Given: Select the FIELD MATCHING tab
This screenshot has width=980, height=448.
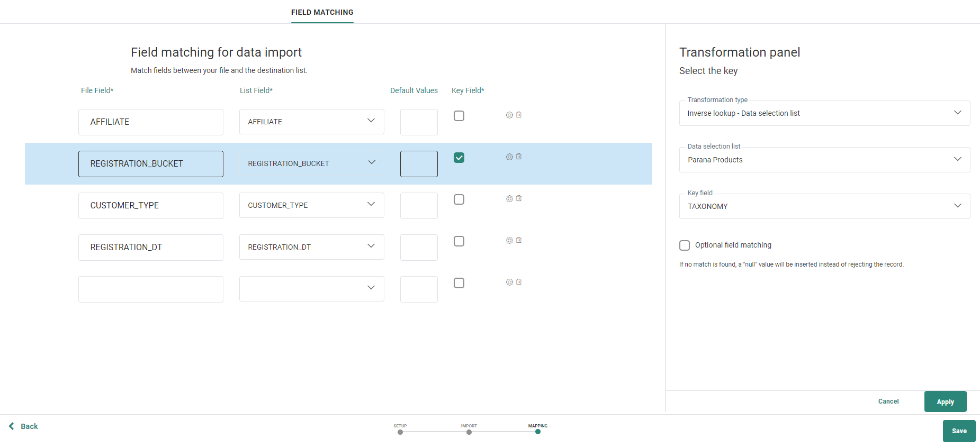Looking at the screenshot, I should (322, 12).
